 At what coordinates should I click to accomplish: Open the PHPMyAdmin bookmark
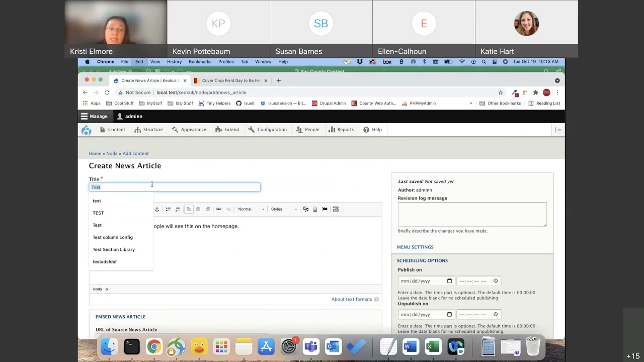pos(419,103)
